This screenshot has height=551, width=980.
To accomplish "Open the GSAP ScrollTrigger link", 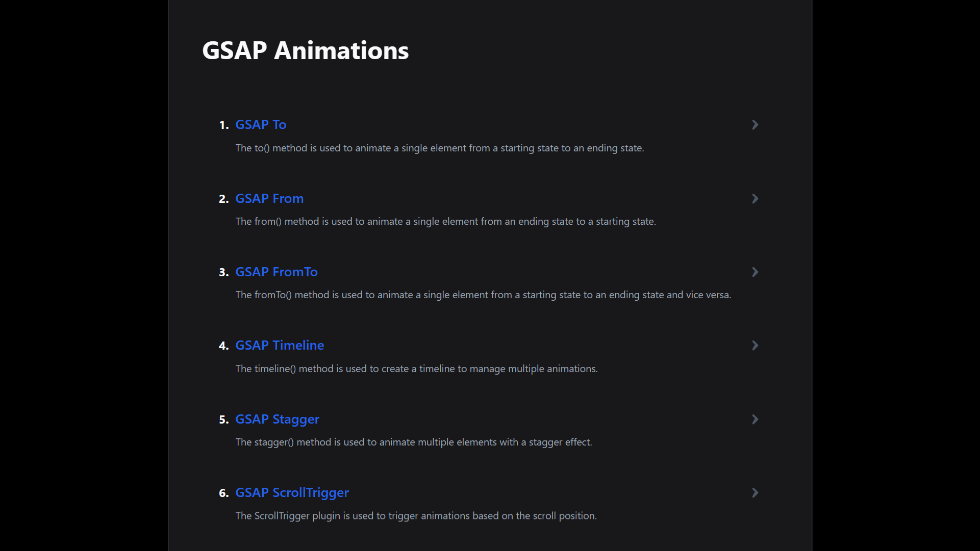I will (x=292, y=492).
